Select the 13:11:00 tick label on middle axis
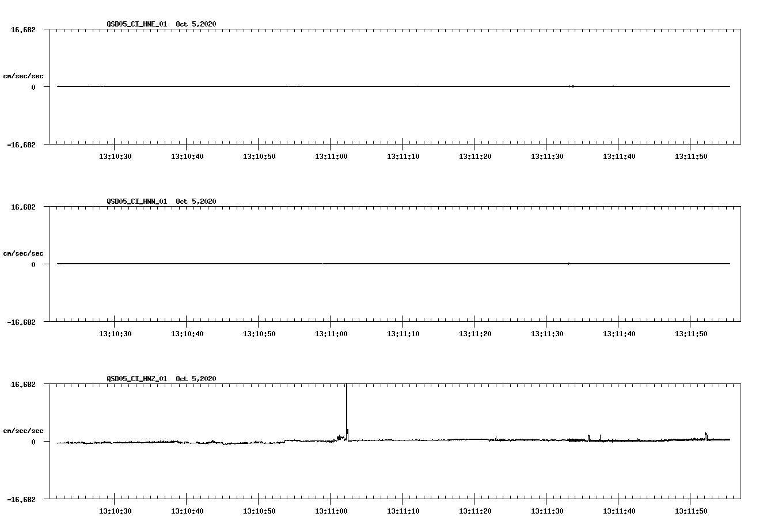Screen dimensions: 782x532 tap(332, 333)
